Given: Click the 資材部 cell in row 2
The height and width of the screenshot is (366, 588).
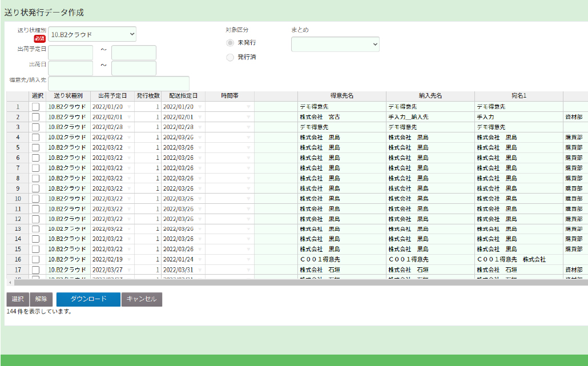Looking at the screenshot, I should click(574, 117).
